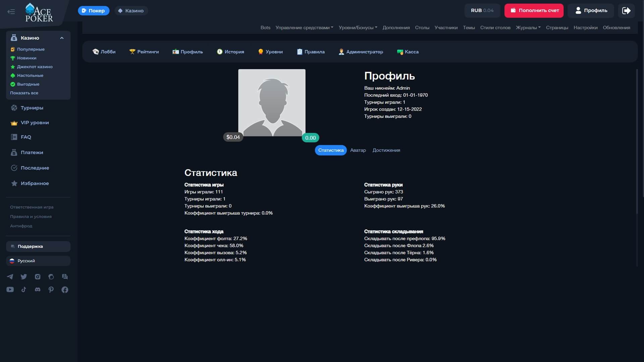The height and width of the screenshot is (362, 644).
Task: Go to the Правила tab
Action: 311,52
